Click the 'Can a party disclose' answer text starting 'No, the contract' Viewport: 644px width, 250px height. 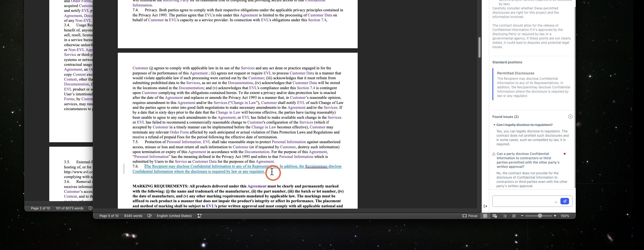532,180
